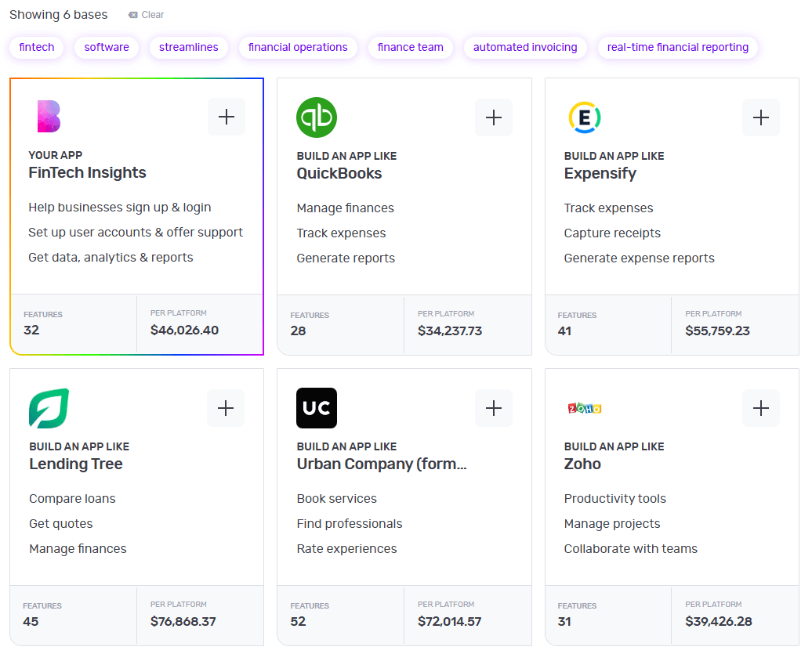Click 'Generate reports' on QuickBooks card

346,258
